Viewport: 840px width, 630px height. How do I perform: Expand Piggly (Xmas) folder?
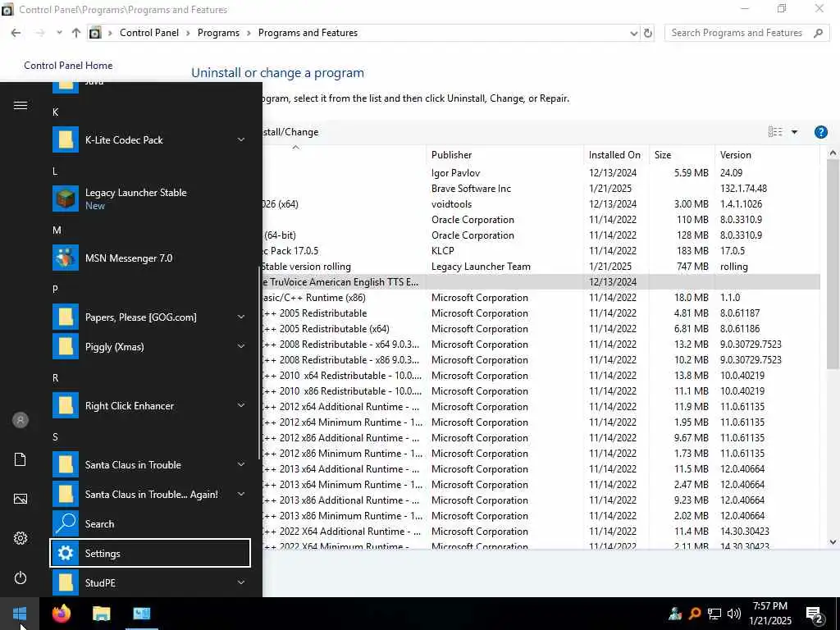click(241, 347)
